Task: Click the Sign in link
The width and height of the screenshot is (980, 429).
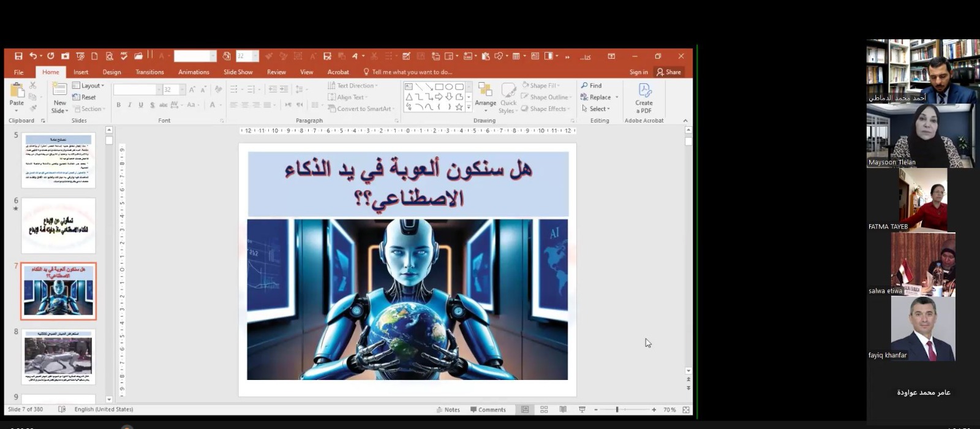Action: 638,72
